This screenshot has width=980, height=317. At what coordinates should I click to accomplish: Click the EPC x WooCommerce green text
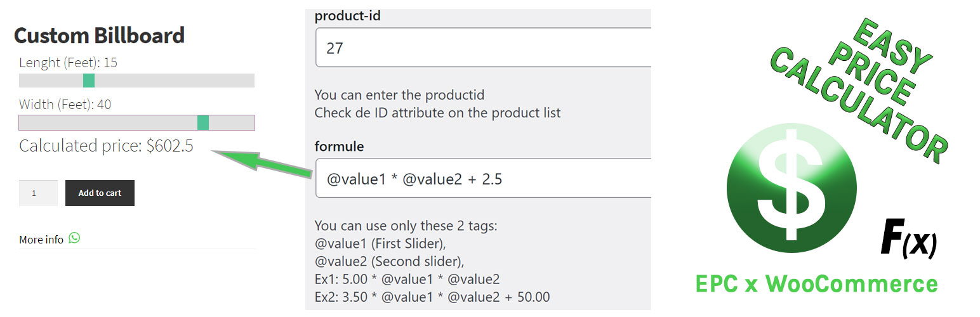[x=816, y=283]
